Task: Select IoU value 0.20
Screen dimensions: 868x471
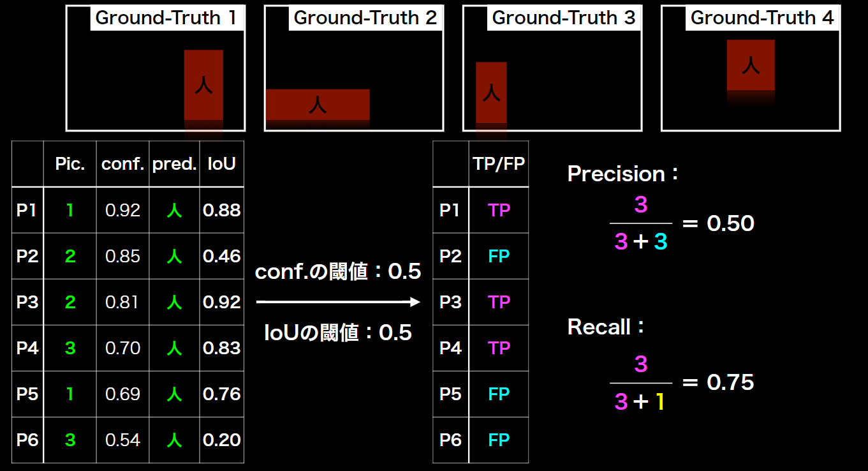Action: coord(222,440)
